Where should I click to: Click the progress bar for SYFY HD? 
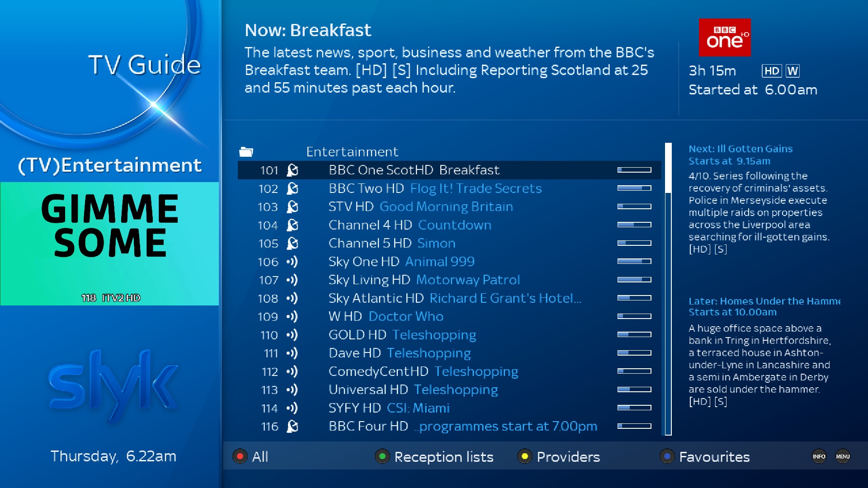point(634,408)
